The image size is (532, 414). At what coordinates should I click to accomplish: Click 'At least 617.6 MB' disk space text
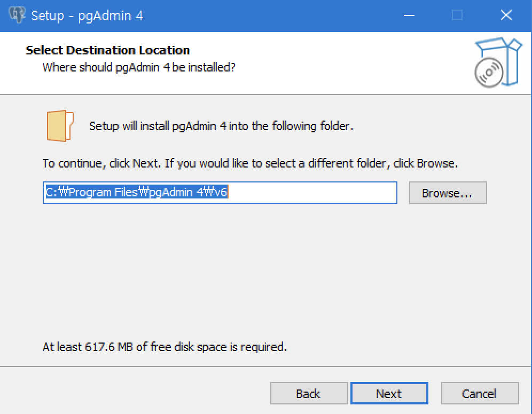[x=165, y=347]
